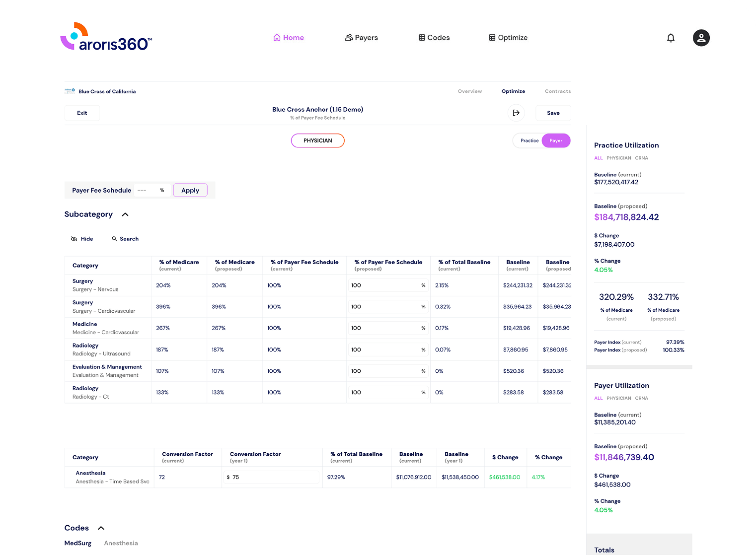756x556 pixels.
Task: Click the $184,718,824.42 proposed baseline
Action: [626, 217]
